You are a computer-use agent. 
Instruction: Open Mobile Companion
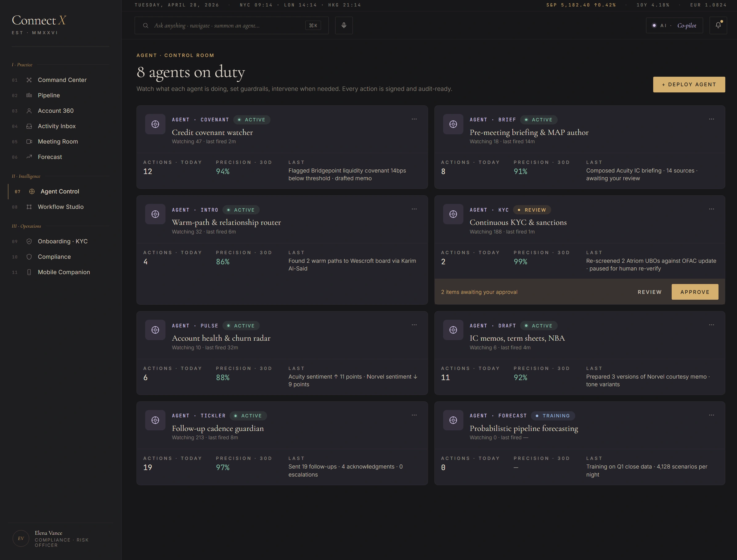pos(63,272)
